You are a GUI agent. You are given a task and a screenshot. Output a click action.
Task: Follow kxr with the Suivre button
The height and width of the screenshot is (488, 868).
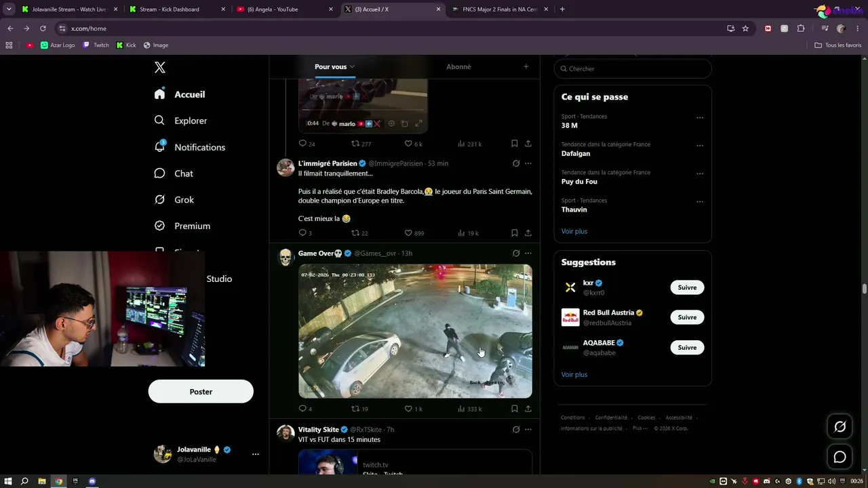[687, 287]
